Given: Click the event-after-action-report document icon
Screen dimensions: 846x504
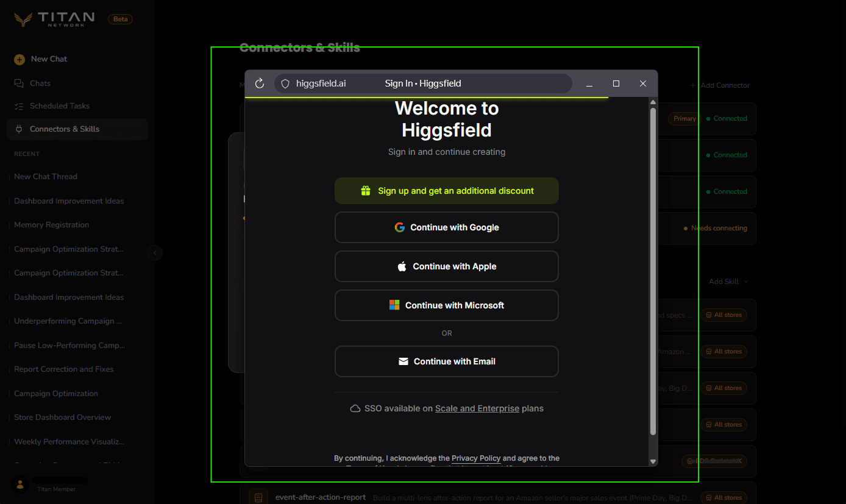Looking at the screenshot, I should pyautogui.click(x=258, y=497).
